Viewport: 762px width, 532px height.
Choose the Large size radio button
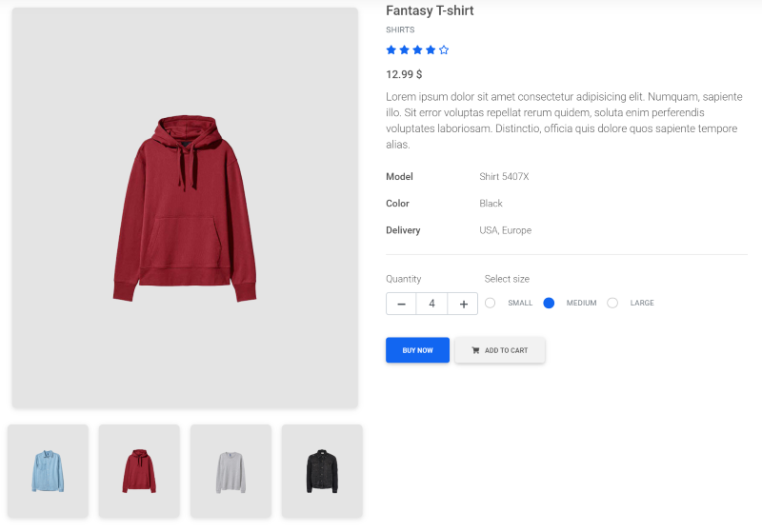612,303
